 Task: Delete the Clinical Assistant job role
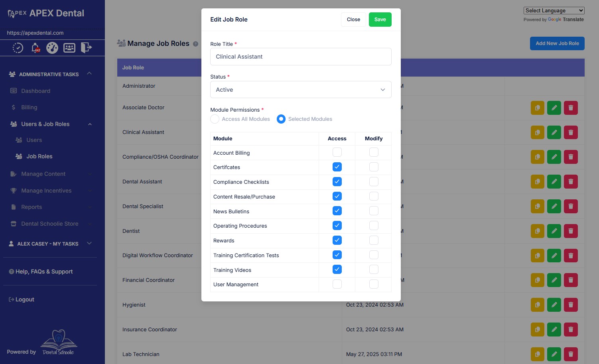[571, 132]
